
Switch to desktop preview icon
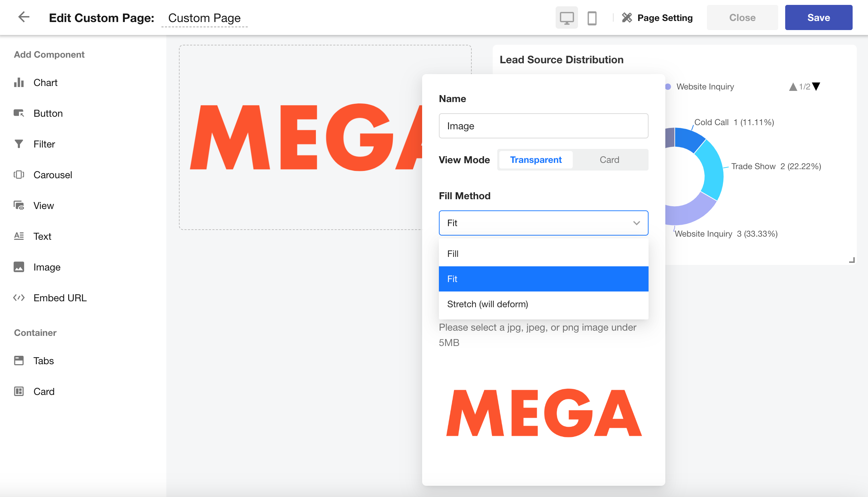tap(566, 18)
